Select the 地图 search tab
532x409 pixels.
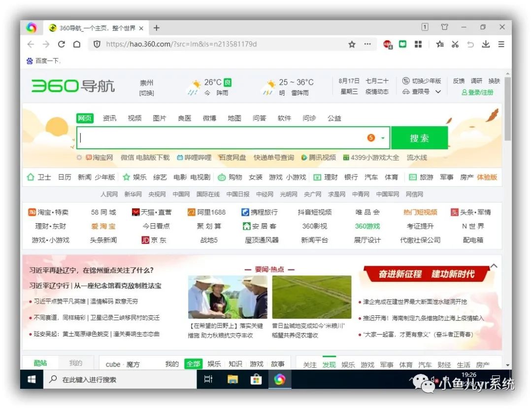[234, 118]
